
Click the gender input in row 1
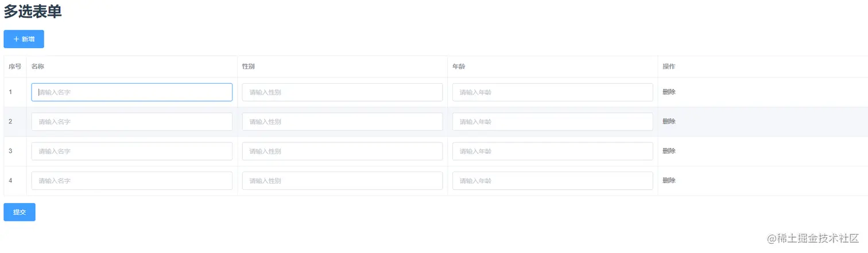342,92
